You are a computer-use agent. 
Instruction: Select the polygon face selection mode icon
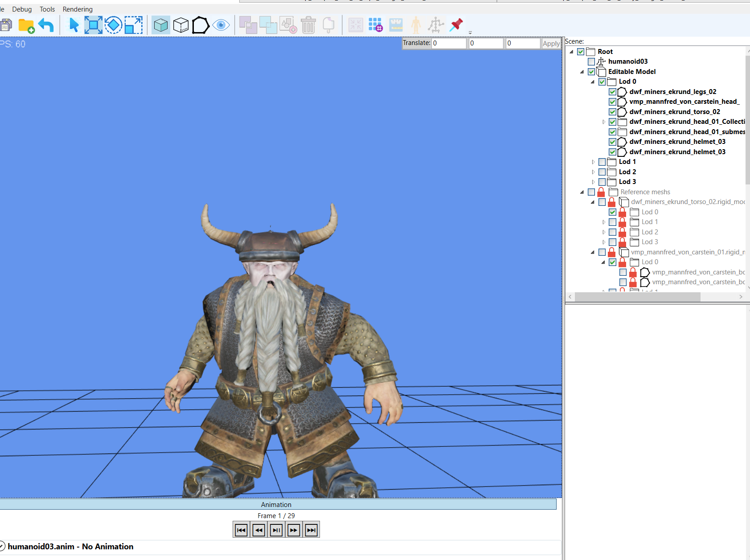(x=201, y=25)
